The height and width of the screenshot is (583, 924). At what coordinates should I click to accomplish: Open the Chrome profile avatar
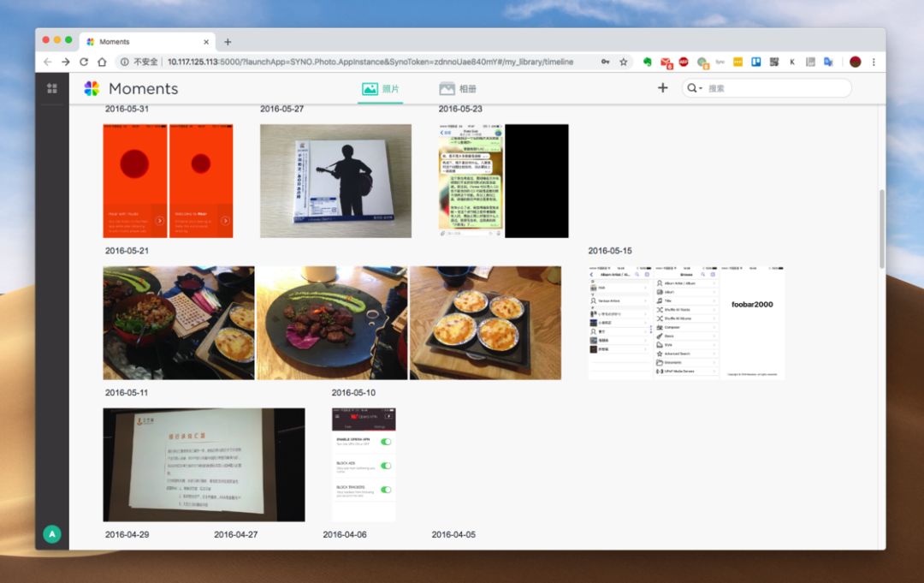855,62
